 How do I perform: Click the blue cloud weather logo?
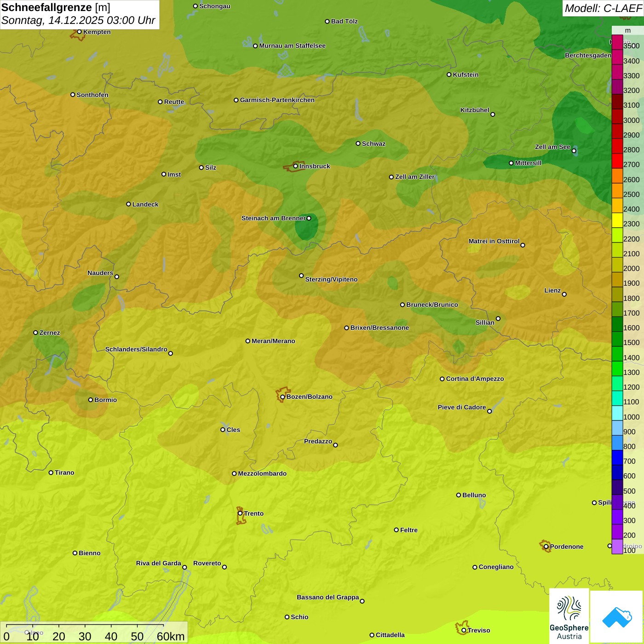[617, 617]
